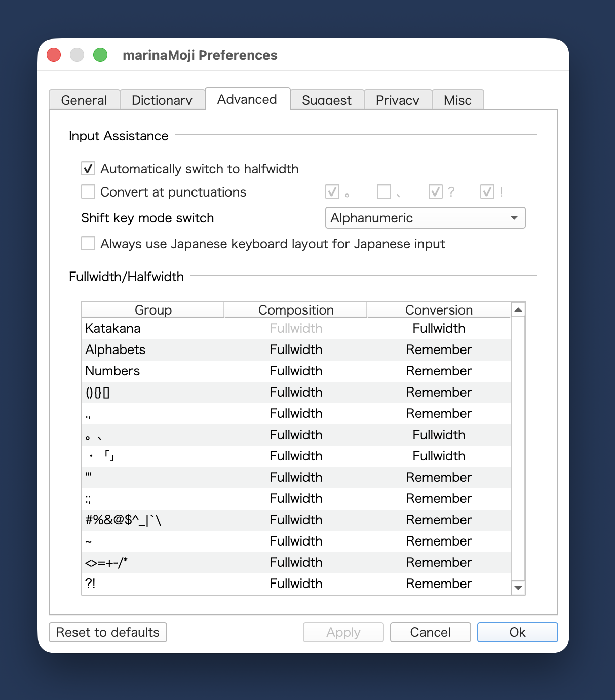Screen dimensions: 615x700
Task: Click the Ok button
Action: click(x=518, y=632)
